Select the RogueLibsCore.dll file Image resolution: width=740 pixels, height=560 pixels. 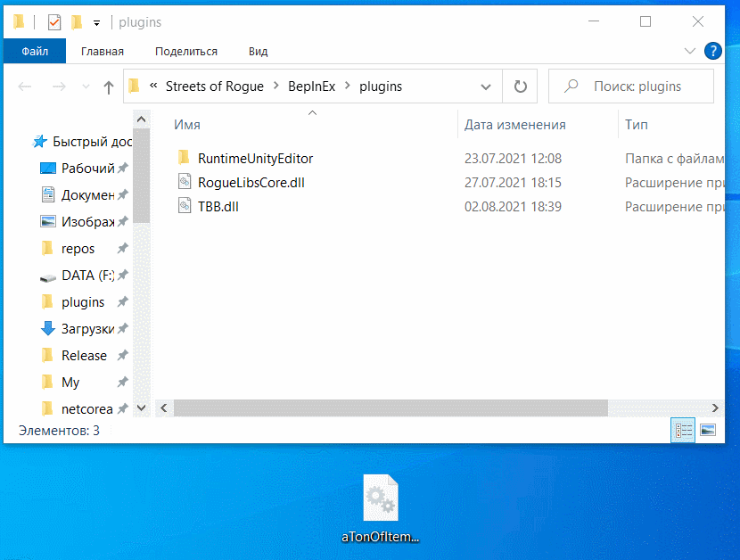pyautogui.click(x=251, y=183)
